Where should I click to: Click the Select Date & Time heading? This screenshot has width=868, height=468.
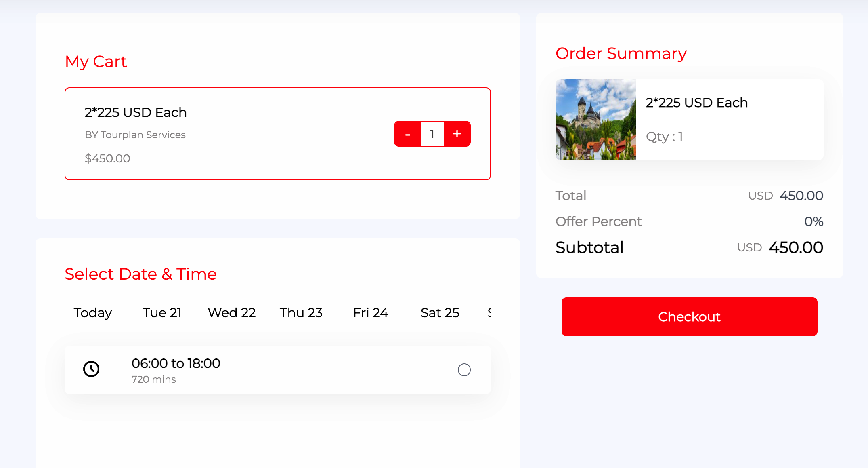pos(140,274)
